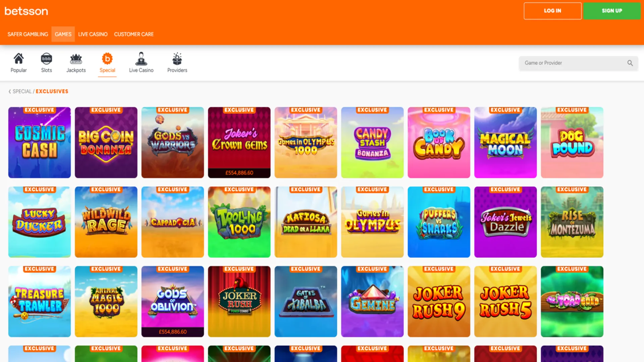
Task: Click the green SIGN UP button
Action: [612, 11]
